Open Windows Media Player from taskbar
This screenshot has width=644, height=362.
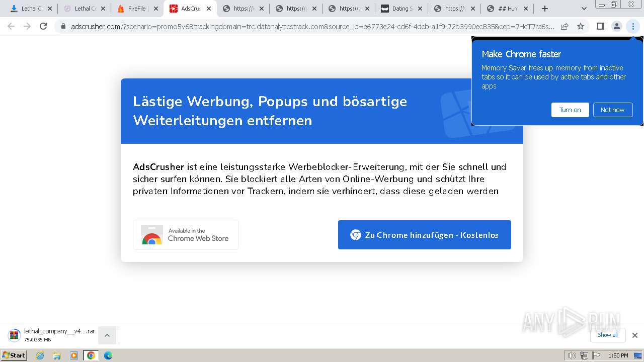click(x=74, y=355)
